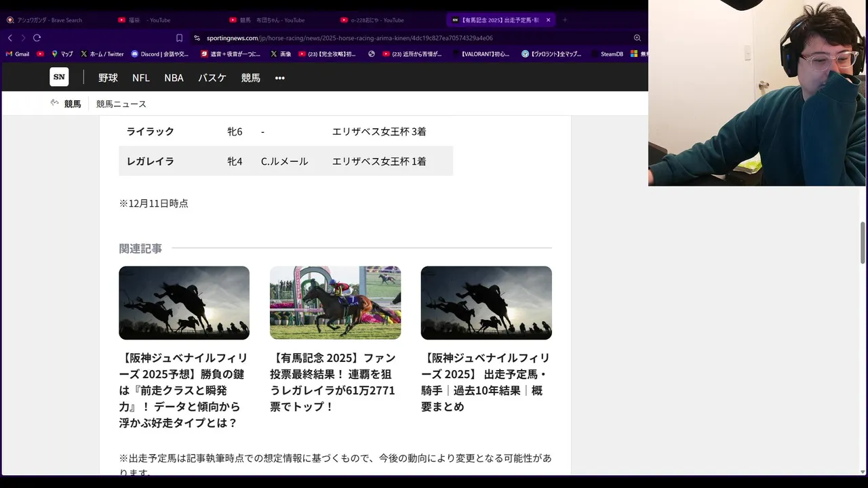The image size is (868, 488).
Task: Switch to the Brave Search tab
Action: point(49,20)
